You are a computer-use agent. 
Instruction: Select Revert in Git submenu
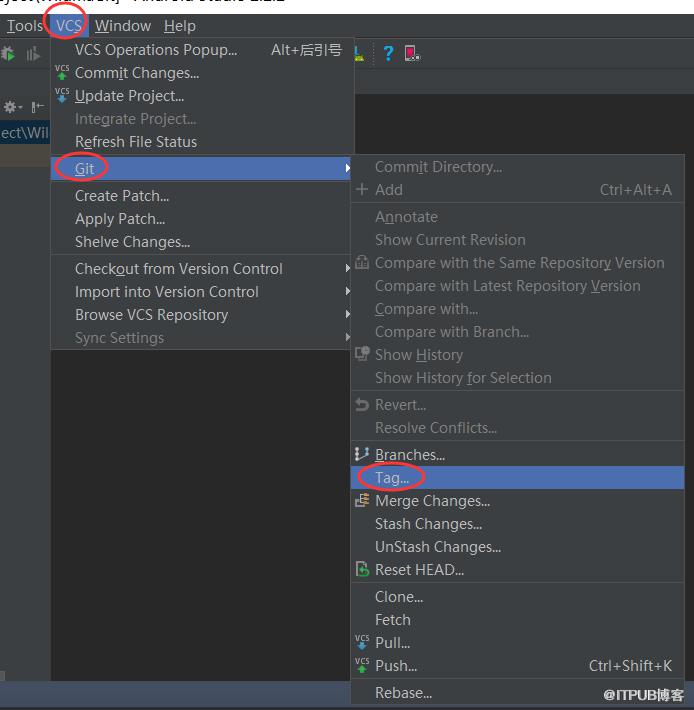(517, 405)
